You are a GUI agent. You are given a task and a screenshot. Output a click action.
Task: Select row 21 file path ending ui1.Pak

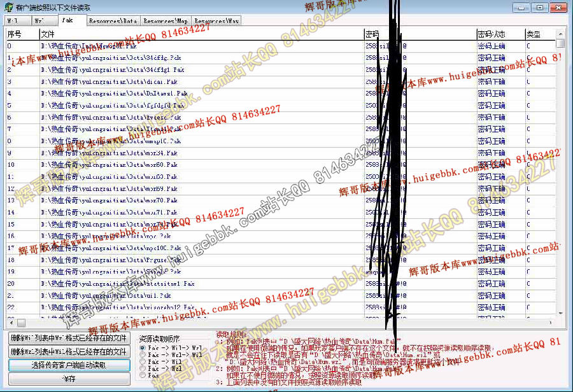coord(106,295)
